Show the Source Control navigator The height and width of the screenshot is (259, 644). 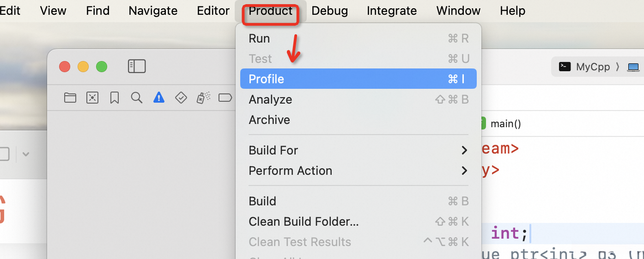tap(92, 98)
